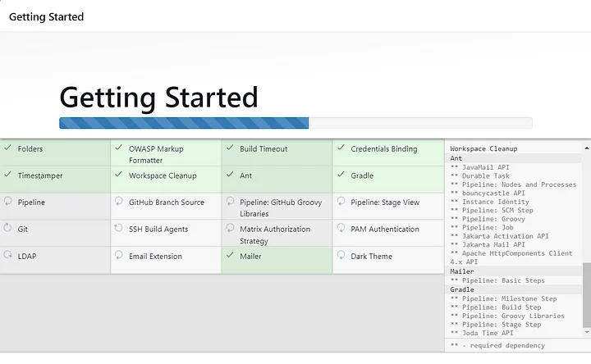
Task: Click Pipeline: Nodes and Processes log entry
Action: click(513, 184)
